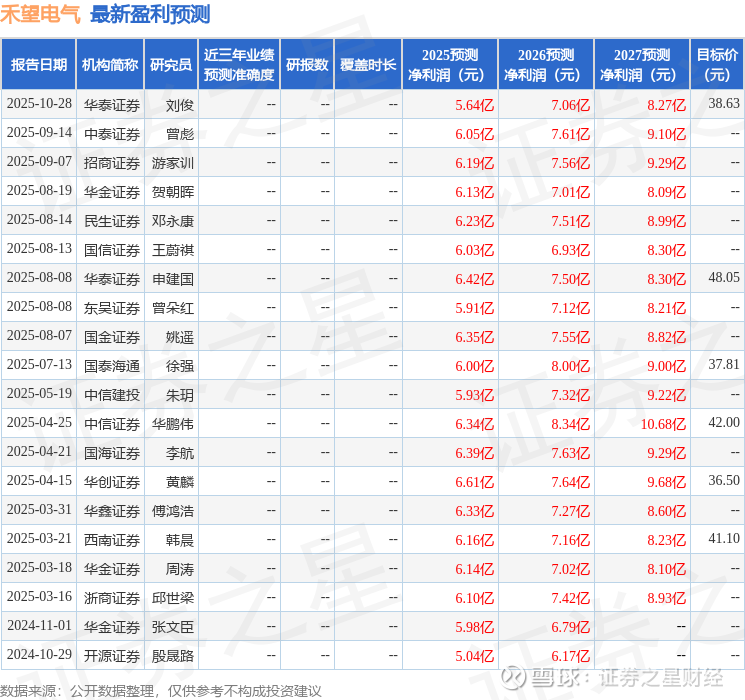Image resolution: width=745 pixels, height=700 pixels.
Task: Select the date 2024-10-29
Action: click(x=39, y=654)
